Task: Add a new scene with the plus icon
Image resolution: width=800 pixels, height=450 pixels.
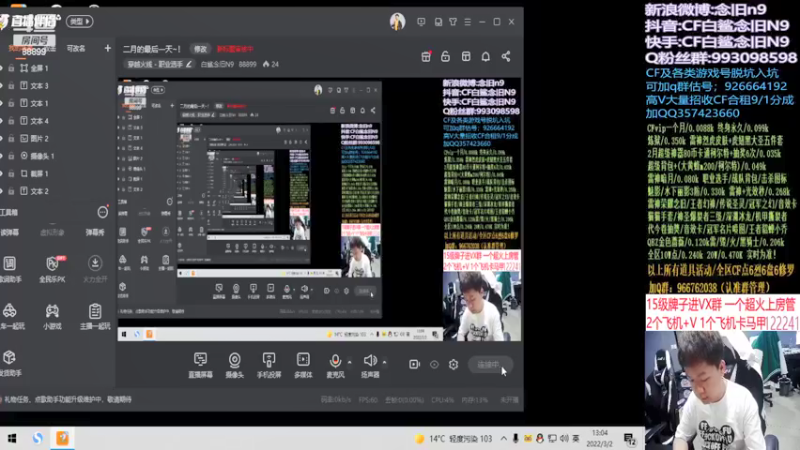Action: pyautogui.click(x=107, y=48)
